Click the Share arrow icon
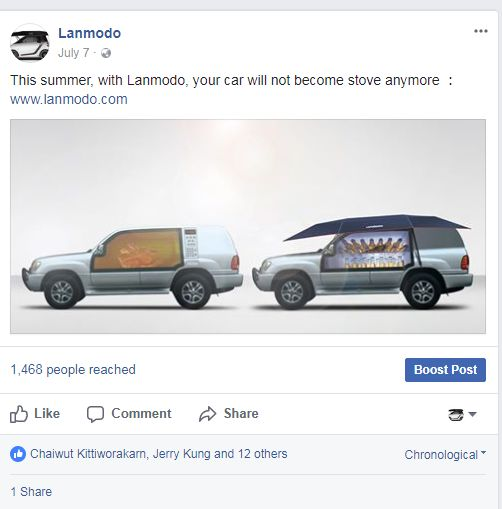The width and height of the screenshot is (502, 509). click(x=207, y=414)
